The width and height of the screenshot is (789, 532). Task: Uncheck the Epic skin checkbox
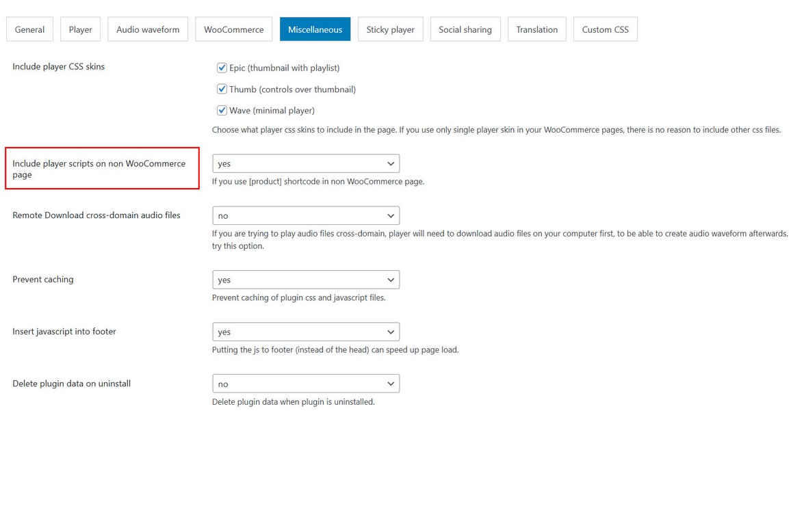(222, 68)
